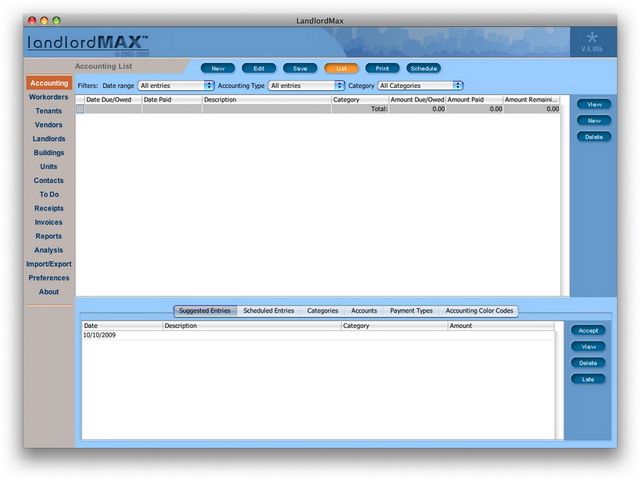The image size is (640, 480).
Task: Open the Date range dropdown
Action: 176,86
